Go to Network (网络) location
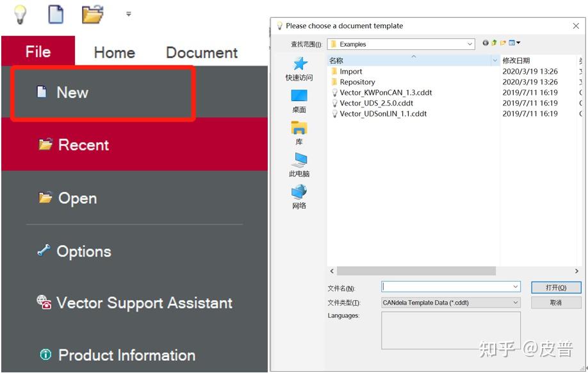The height and width of the screenshot is (373, 588). 299,196
